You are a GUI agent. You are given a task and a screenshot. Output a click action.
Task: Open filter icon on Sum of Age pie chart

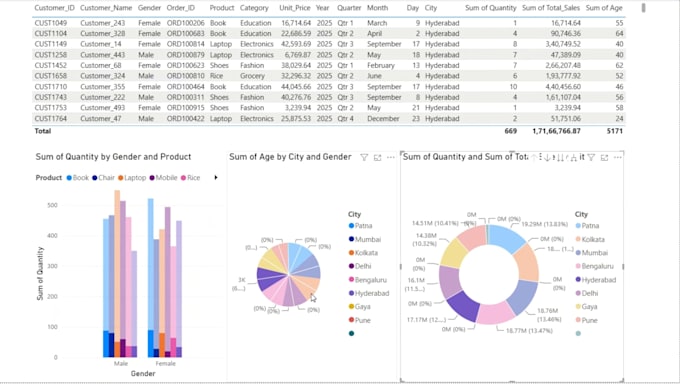pos(364,158)
